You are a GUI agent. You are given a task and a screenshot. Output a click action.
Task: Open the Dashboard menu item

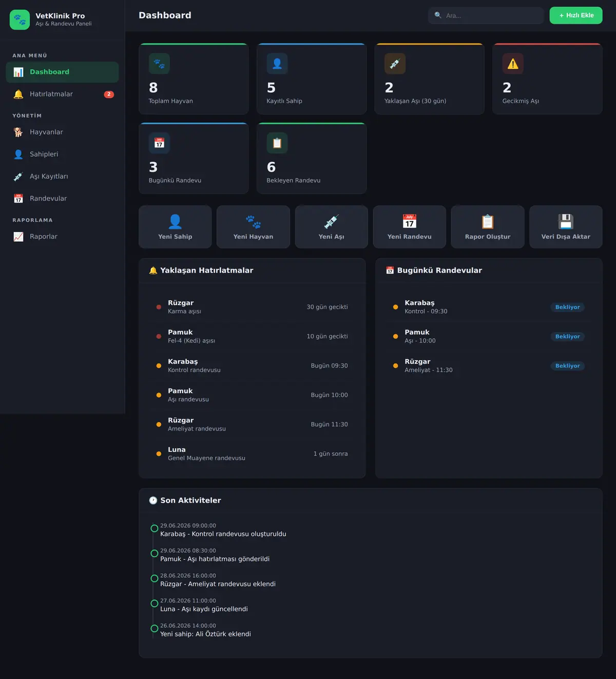pos(62,72)
